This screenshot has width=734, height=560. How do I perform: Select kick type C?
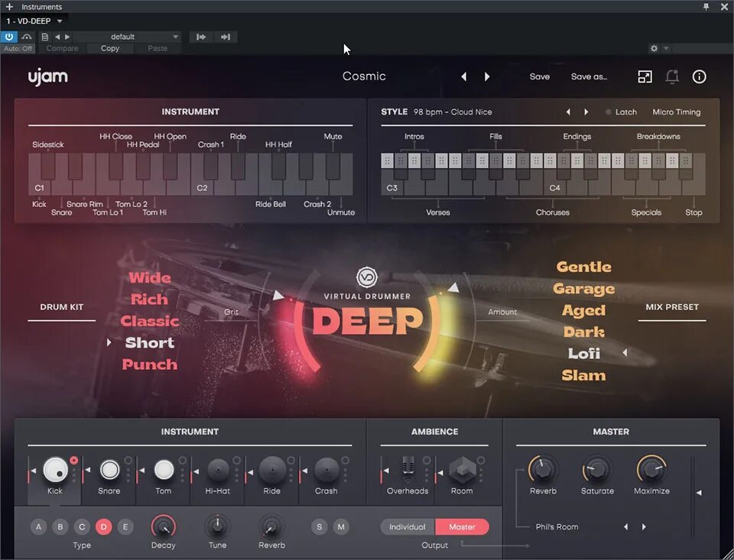click(82, 527)
